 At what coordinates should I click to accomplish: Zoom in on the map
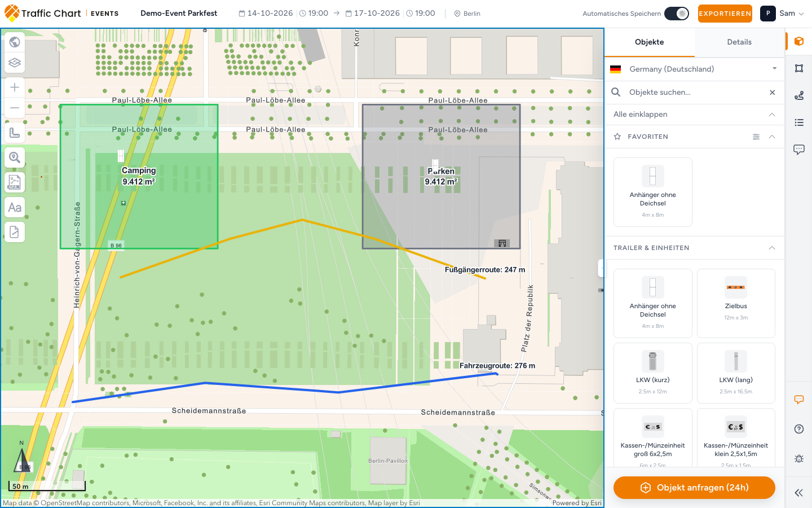tap(15, 87)
